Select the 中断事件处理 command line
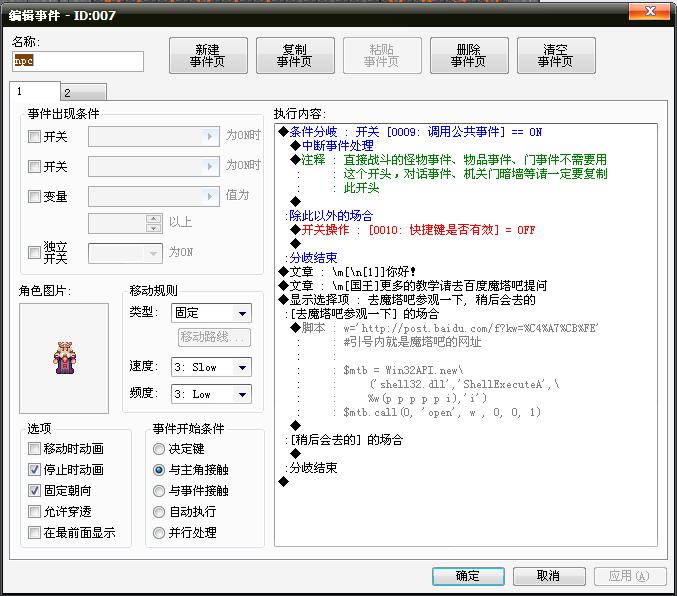Viewport: 677px width, 596px height. click(332, 146)
